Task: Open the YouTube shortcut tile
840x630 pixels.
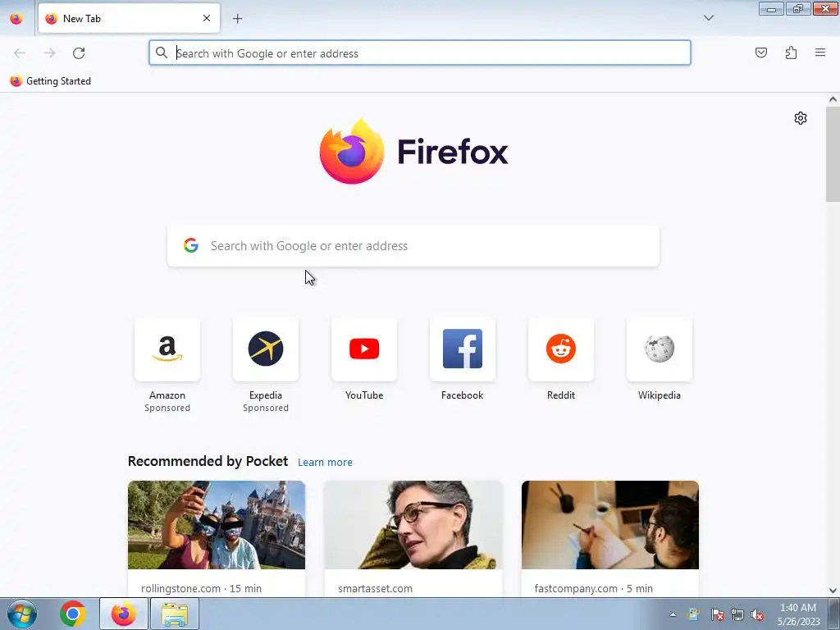Action: [x=364, y=349]
